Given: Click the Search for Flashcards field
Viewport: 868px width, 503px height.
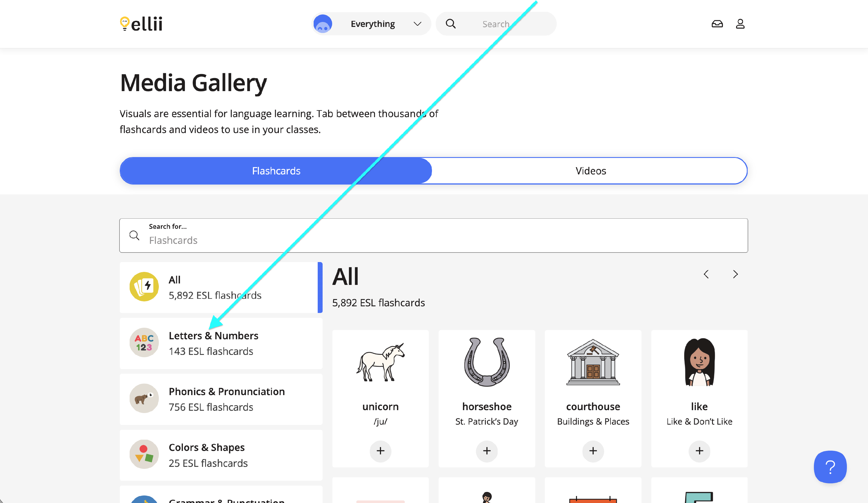Looking at the screenshot, I should pos(433,236).
